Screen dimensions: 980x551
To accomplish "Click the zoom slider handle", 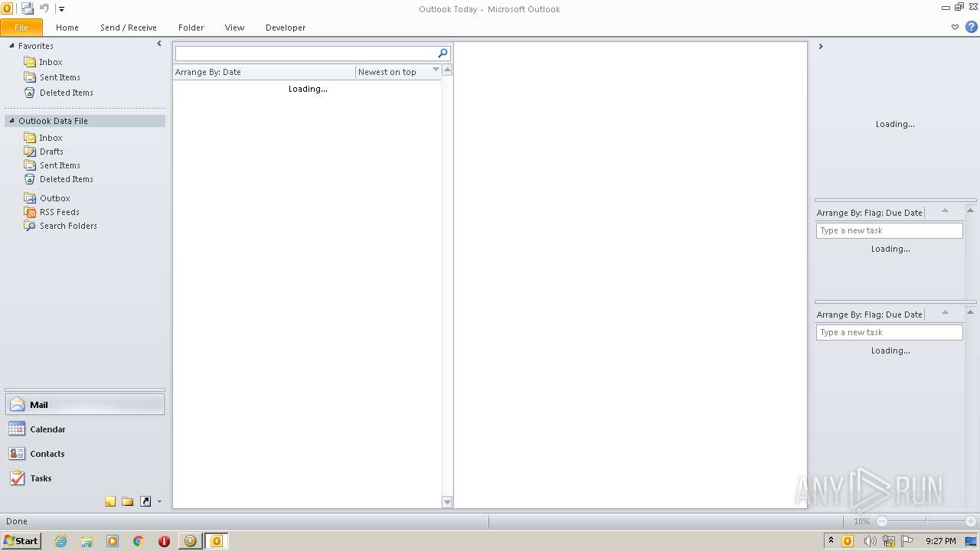I will pyautogui.click(x=926, y=521).
